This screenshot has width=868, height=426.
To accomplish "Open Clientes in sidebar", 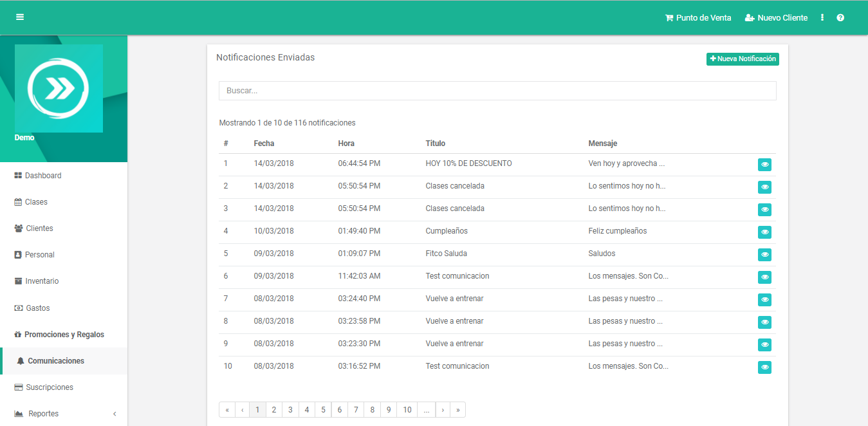I will (x=33, y=228).
